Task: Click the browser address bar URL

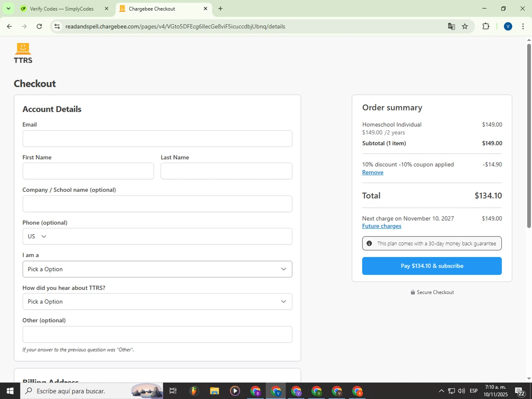Action: (175, 27)
